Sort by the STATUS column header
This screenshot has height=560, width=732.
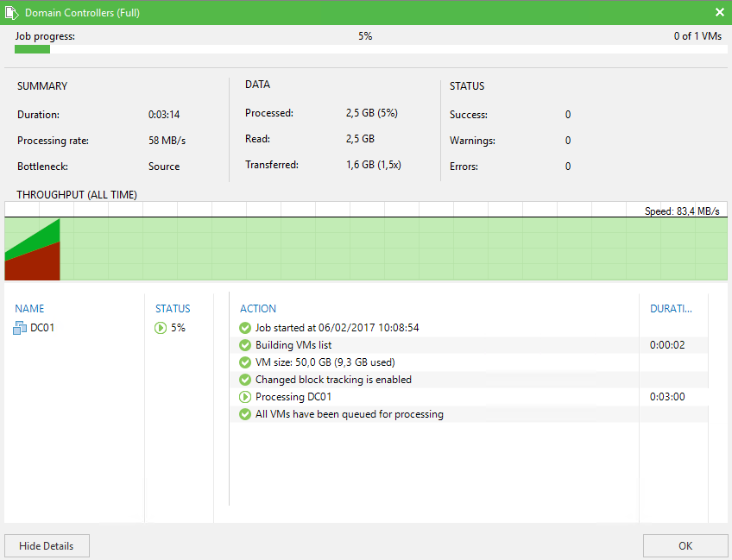click(x=173, y=308)
